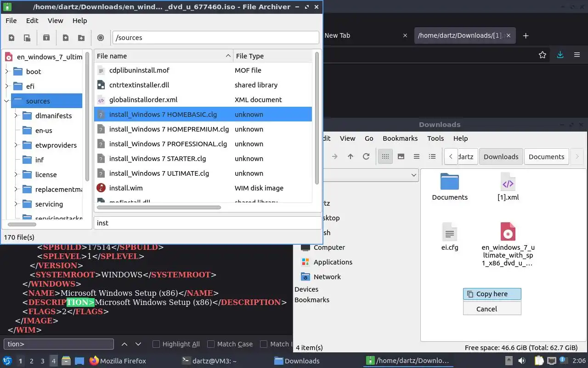The width and height of the screenshot is (588, 368).
Task: Expand the license subfolder
Action: (x=16, y=174)
